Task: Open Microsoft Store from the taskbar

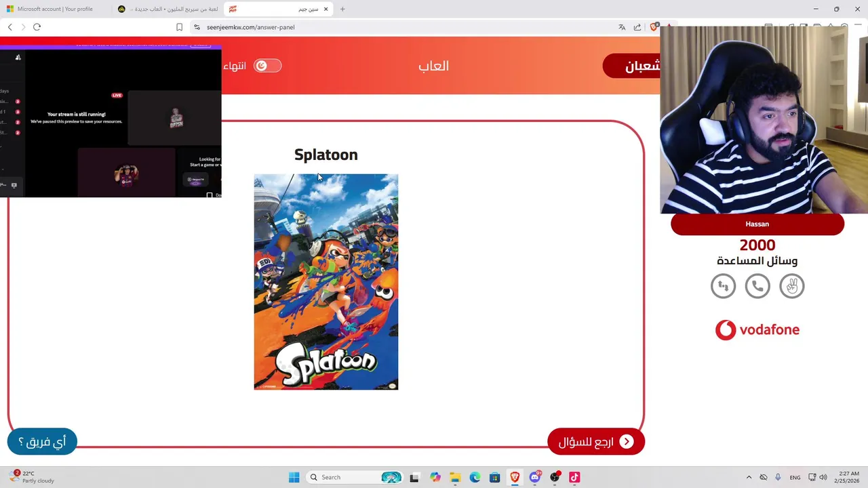Action: [x=495, y=477]
